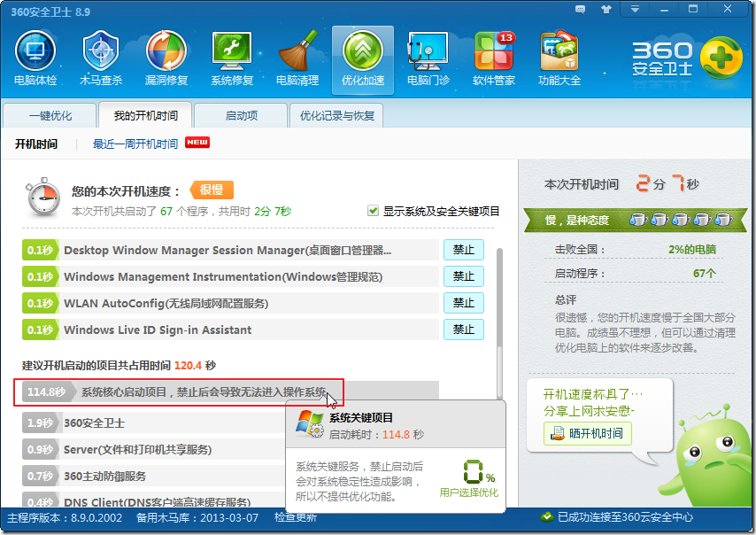
Task: Open 电脑体检 computer checkup icon
Action: coord(35,58)
